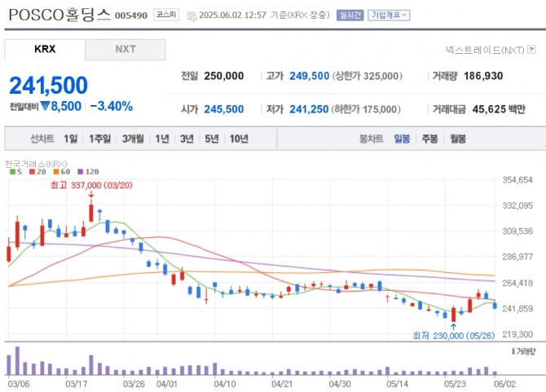Click the current price 241,500
The width and height of the screenshot is (546, 392).
[x=48, y=86]
